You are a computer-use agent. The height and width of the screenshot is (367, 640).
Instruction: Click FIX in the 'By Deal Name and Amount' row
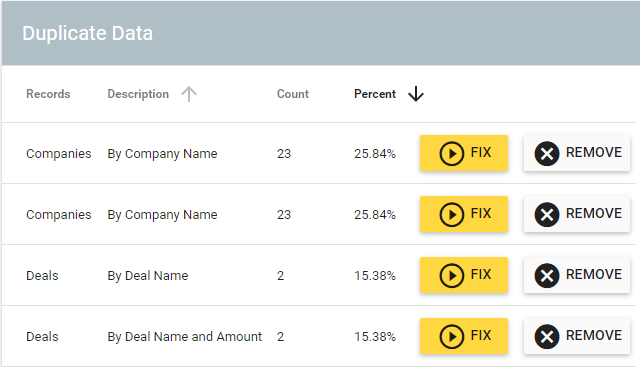click(464, 336)
